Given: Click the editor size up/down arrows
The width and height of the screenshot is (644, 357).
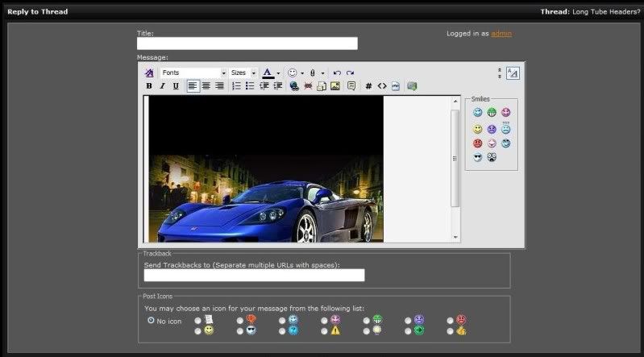Looking at the screenshot, I should pyautogui.click(x=500, y=73).
